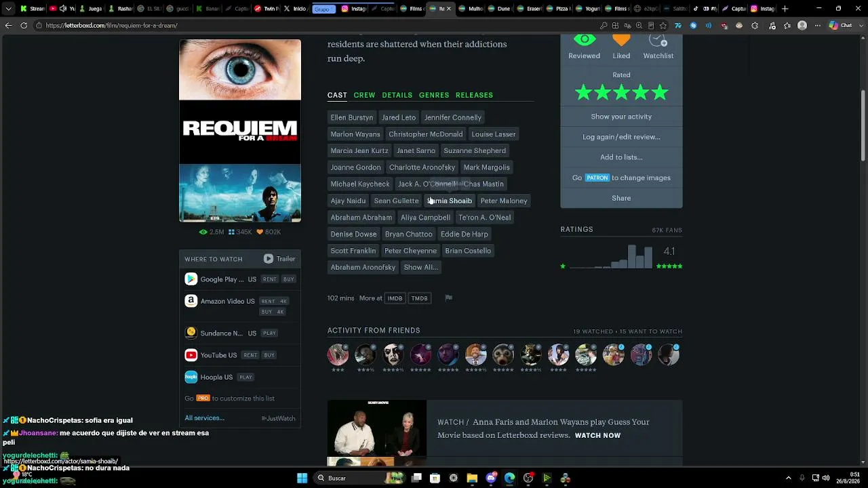Click the PRO badge to customize list
This screenshot has width=868, height=488.
point(203,399)
